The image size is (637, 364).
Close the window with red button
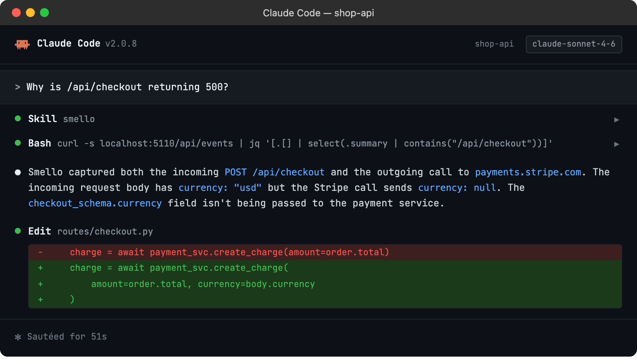[16, 13]
